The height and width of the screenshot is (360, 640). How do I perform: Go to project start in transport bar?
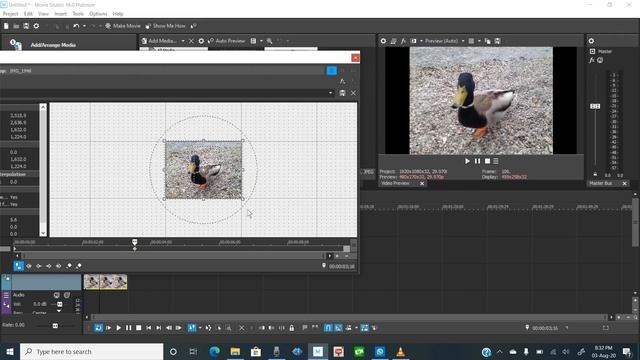coord(149,328)
